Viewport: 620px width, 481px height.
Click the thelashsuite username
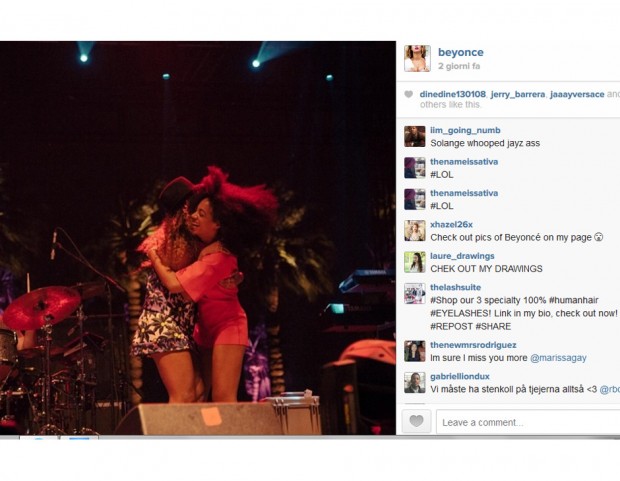tap(456, 287)
